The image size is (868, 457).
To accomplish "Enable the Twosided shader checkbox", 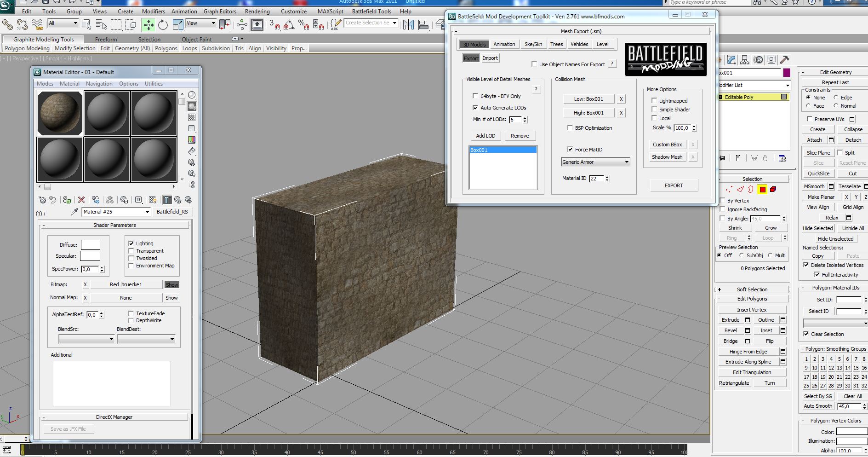I will [x=131, y=258].
